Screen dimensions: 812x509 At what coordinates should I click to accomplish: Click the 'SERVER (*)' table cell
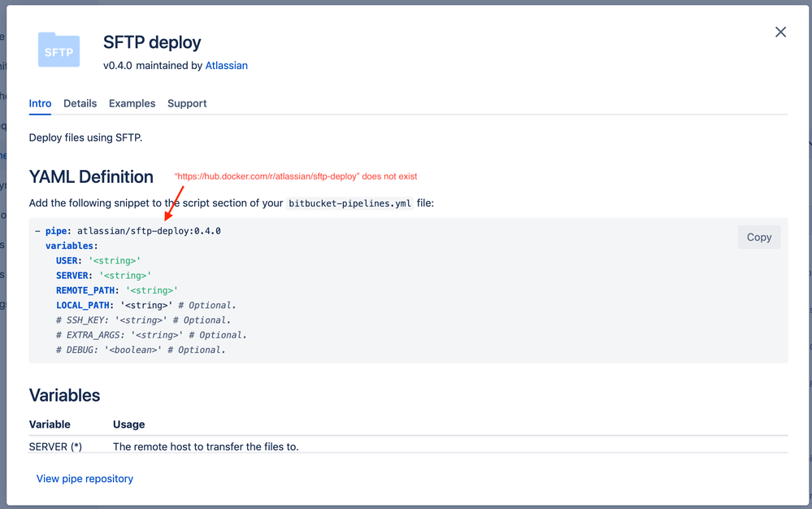tap(55, 447)
